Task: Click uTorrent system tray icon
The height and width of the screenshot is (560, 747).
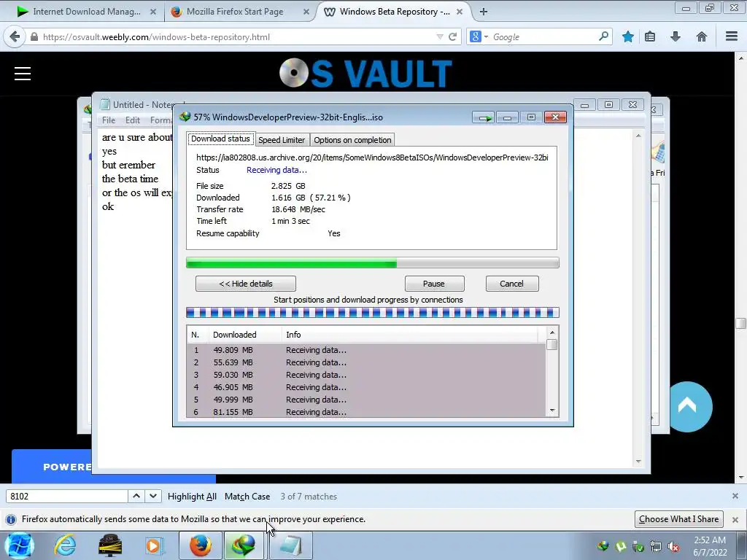Action: (620, 546)
